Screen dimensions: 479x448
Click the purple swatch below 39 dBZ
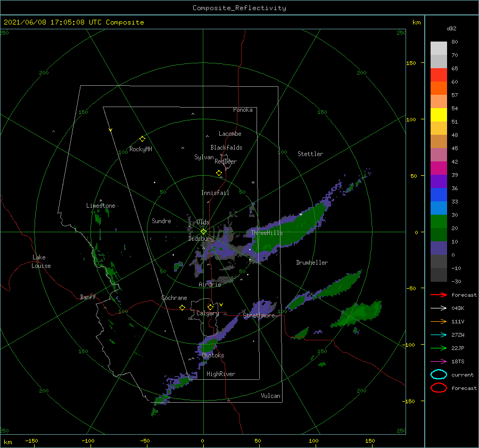point(439,181)
